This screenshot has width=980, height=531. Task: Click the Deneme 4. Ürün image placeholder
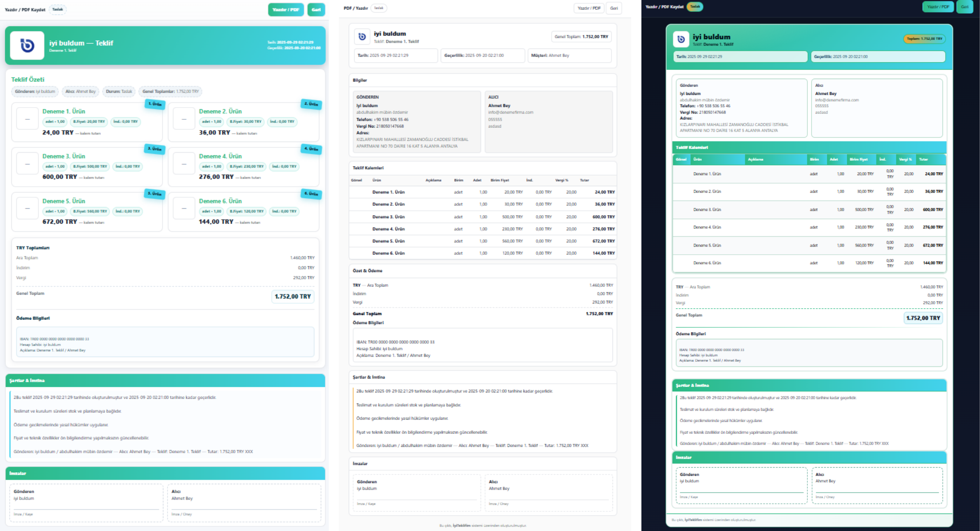click(184, 164)
